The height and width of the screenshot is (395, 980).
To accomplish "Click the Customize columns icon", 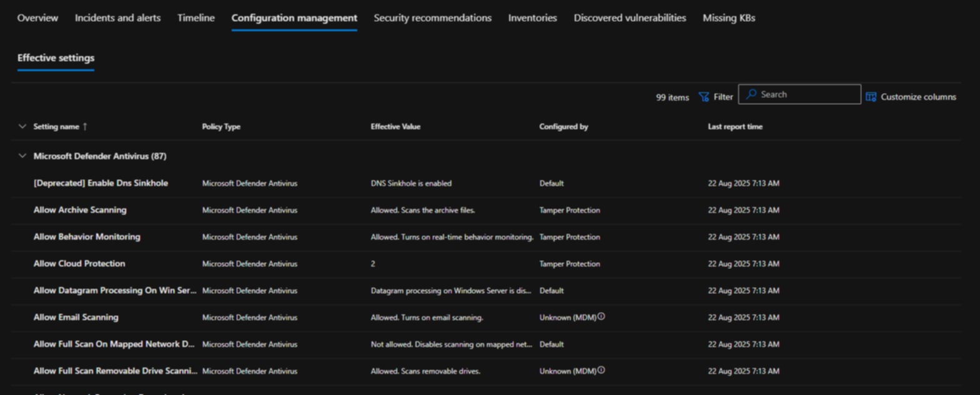I will coord(871,97).
